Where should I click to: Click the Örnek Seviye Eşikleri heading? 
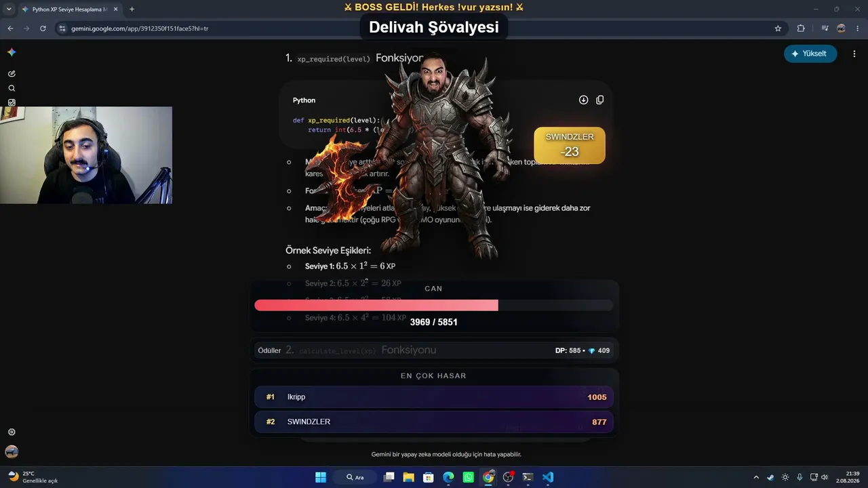click(x=328, y=251)
